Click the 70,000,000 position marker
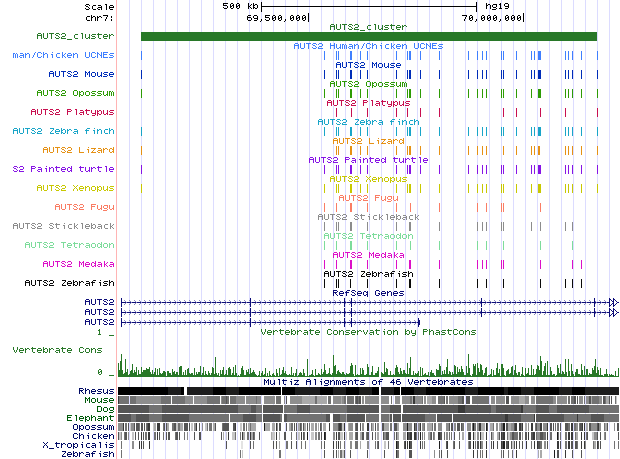The width and height of the screenshot is (620, 459). coord(492,17)
